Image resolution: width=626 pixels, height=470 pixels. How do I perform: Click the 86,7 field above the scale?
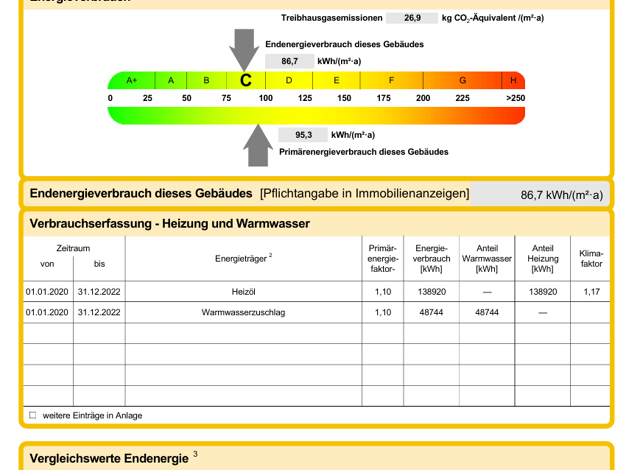tap(289, 61)
